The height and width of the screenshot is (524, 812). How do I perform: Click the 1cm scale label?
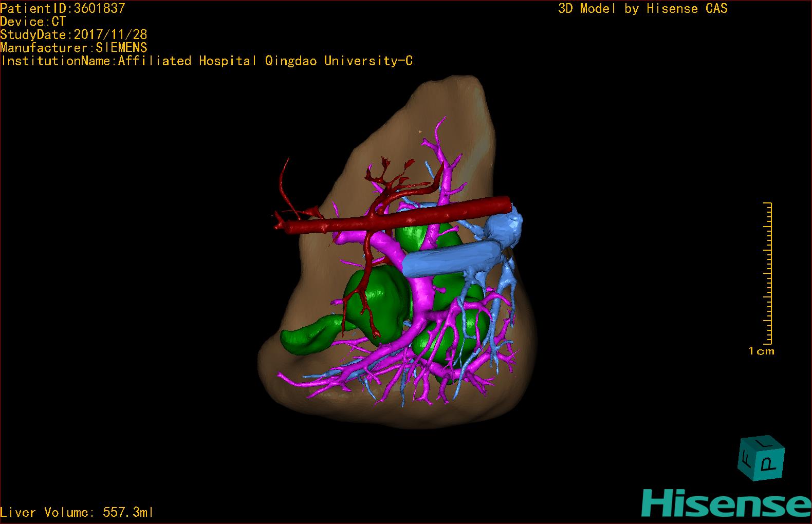click(x=761, y=351)
